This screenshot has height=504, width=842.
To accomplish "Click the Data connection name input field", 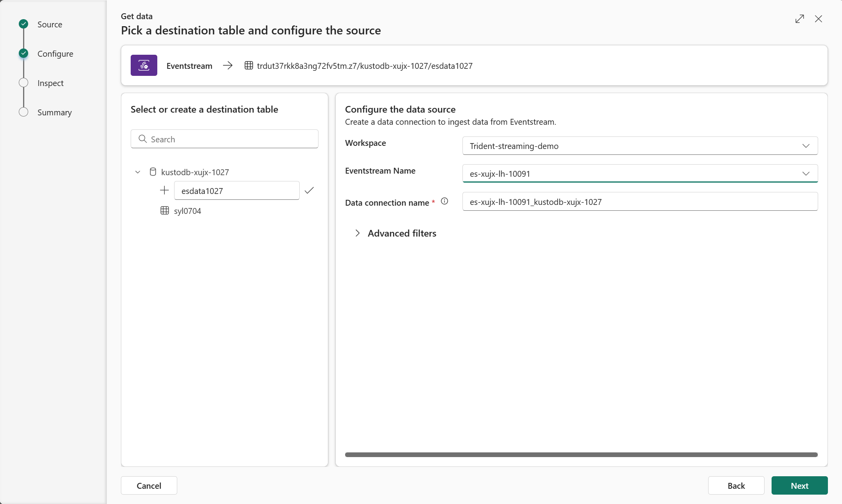I will 640,202.
